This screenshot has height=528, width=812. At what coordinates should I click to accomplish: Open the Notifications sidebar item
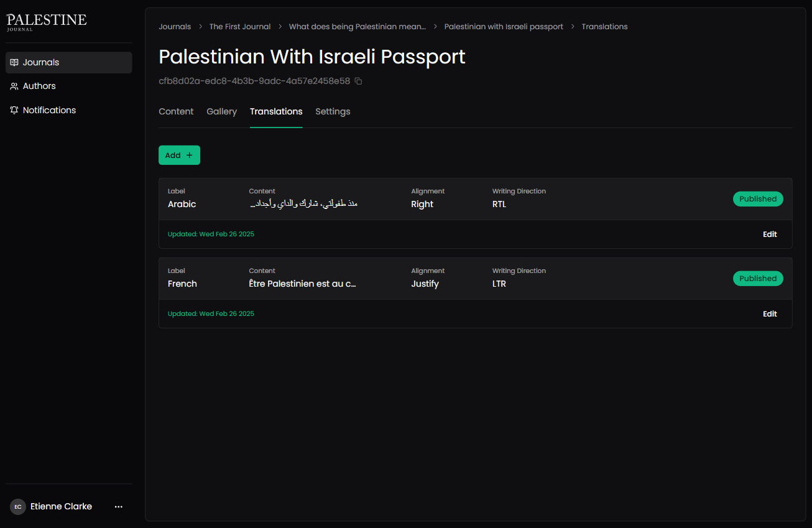pyautogui.click(x=49, y=110)
